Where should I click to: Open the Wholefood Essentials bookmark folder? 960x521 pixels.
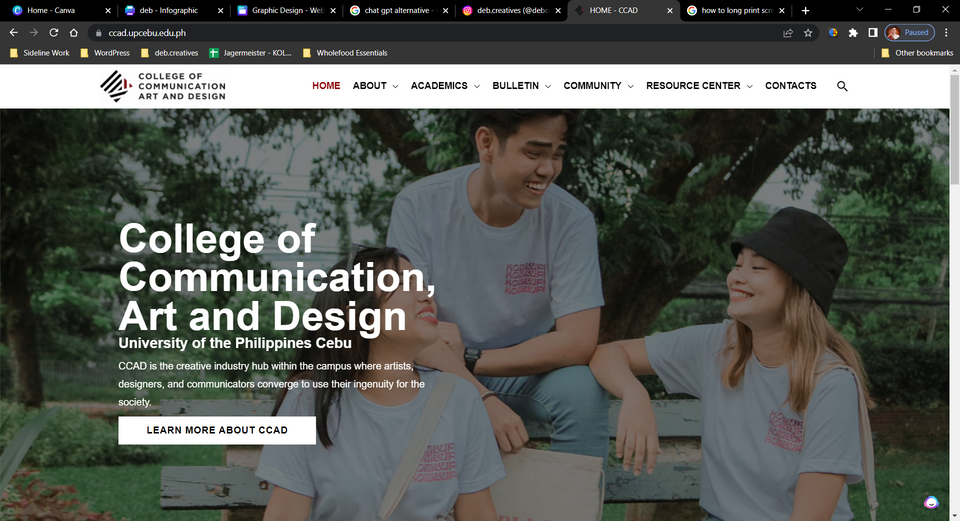click(x=345, y=53)
